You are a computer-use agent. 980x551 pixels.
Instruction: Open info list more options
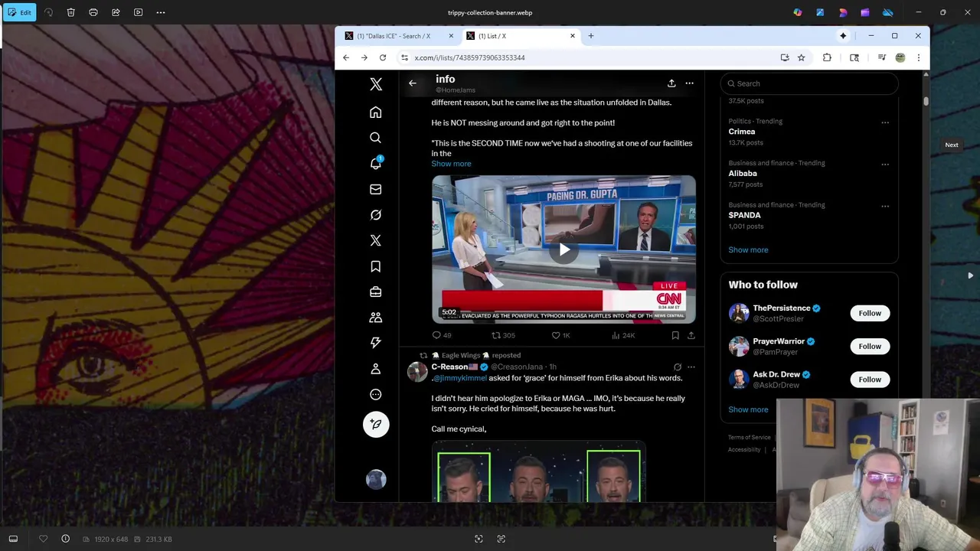coord(690,83)
